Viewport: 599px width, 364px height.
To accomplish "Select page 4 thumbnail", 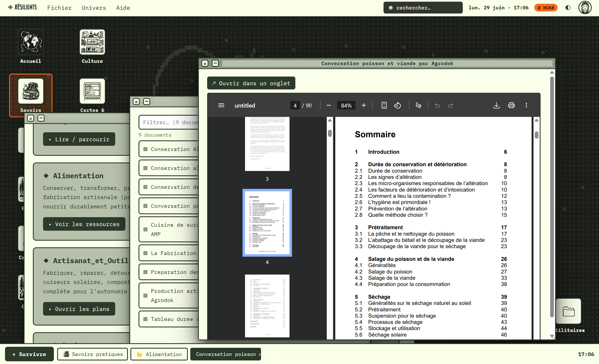I will click(x=267, y=223).
